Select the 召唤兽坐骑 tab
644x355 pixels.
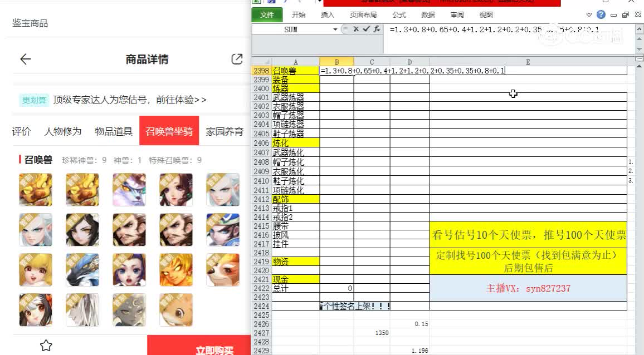click(x=169, y=131)
